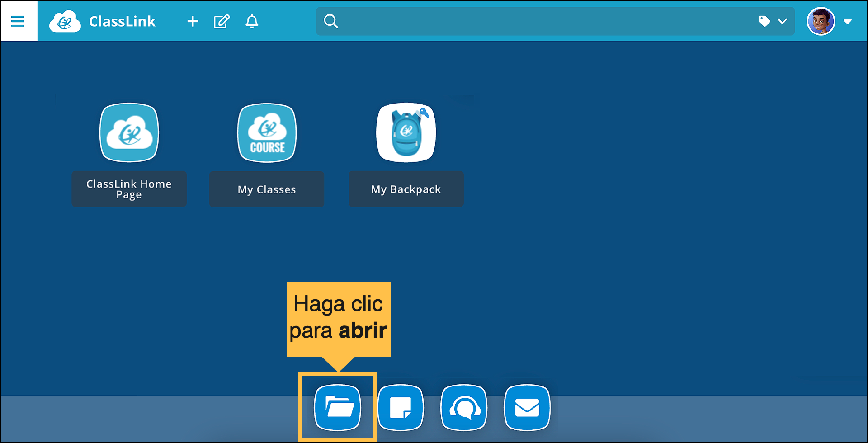Open the My Backpack app icon
Screen dimensions: 868x443
coord(406,132)
